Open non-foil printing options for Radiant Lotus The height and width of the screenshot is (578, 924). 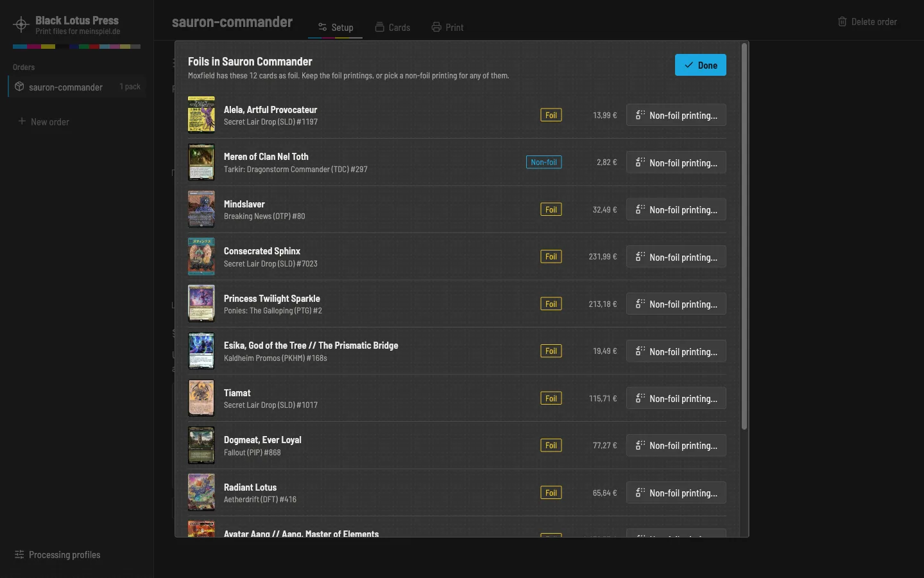point(676,493)
